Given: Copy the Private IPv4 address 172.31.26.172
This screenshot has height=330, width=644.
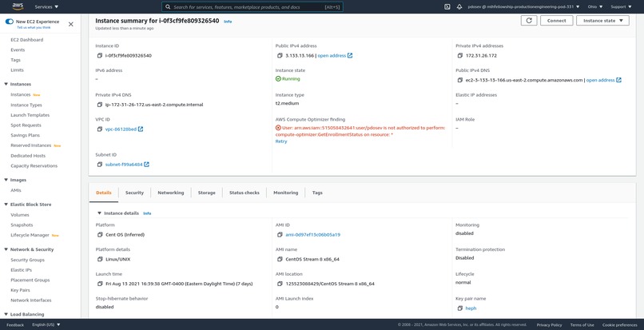Looking at the screenshot, I should pos(460,55).
